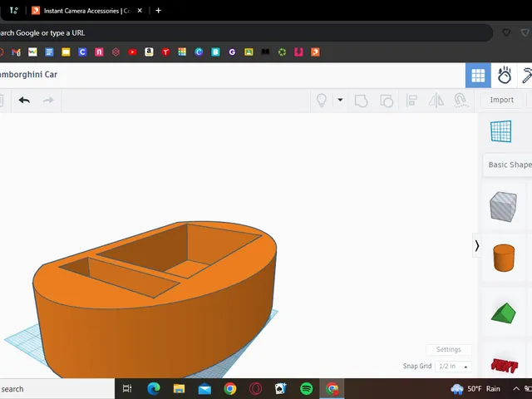Click the Group shapes icon
This screenshot has width=532, height=399.
click(x=361, y=101)
